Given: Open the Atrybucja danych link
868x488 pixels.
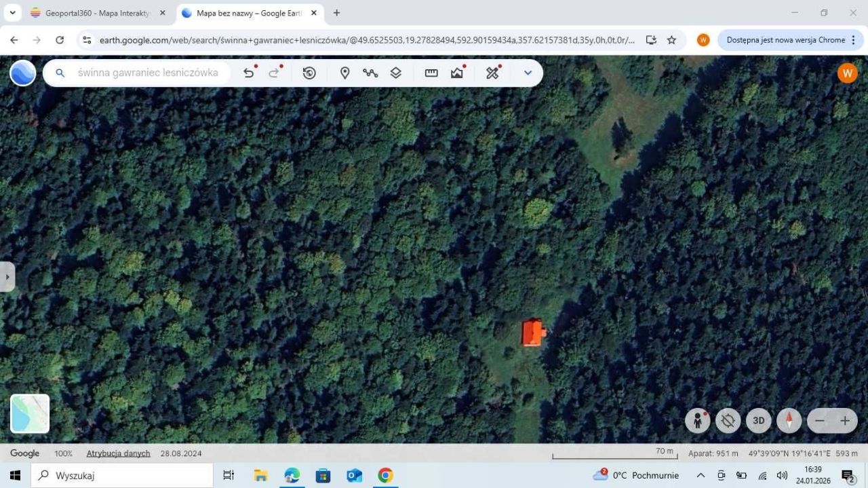Looking at the screenshot, I should tap(118, 453).
